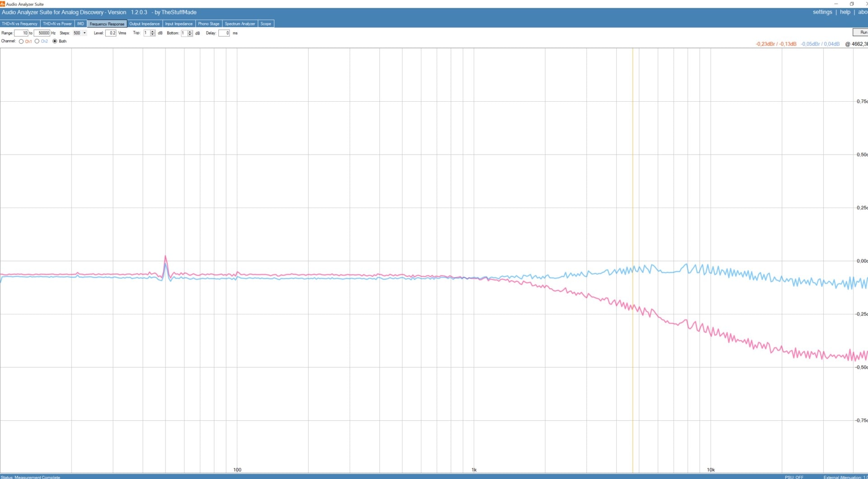Image resolution: width=868 pixels, height=479 pixels.
Task: Click the Bottom dB value field
Action: 184,33
